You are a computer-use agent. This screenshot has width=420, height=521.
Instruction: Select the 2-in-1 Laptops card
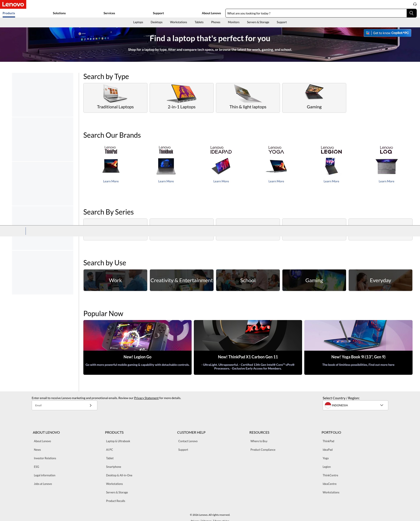coord(181,98)
